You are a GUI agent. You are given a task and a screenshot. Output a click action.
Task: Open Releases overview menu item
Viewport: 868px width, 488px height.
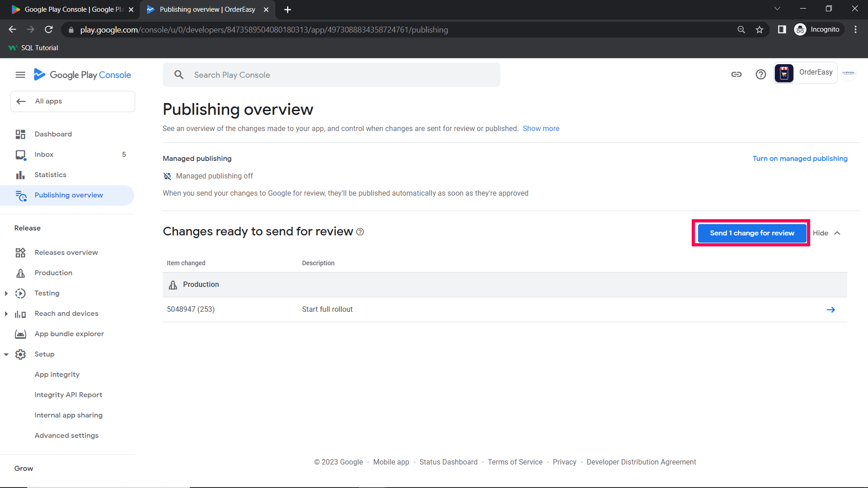coord(66,253)
